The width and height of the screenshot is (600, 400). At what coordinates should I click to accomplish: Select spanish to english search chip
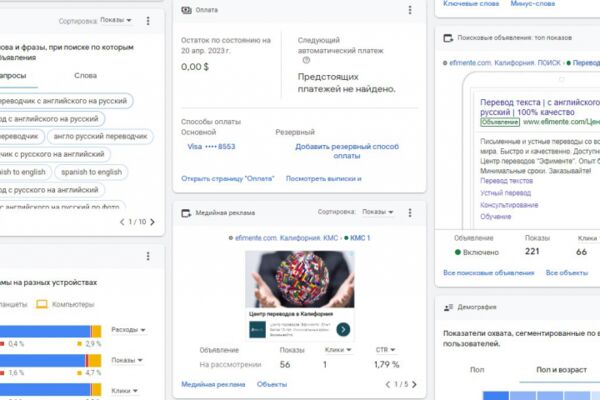click(x=91, y=172)
